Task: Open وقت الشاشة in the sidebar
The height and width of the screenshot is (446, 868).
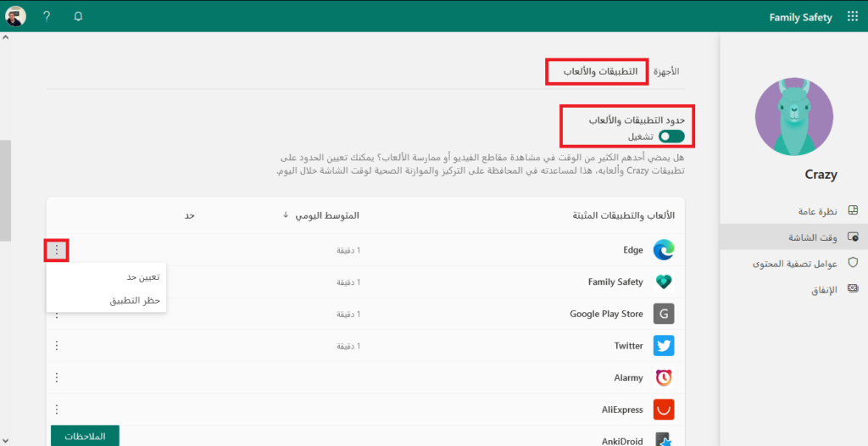Action: (793, 237)
